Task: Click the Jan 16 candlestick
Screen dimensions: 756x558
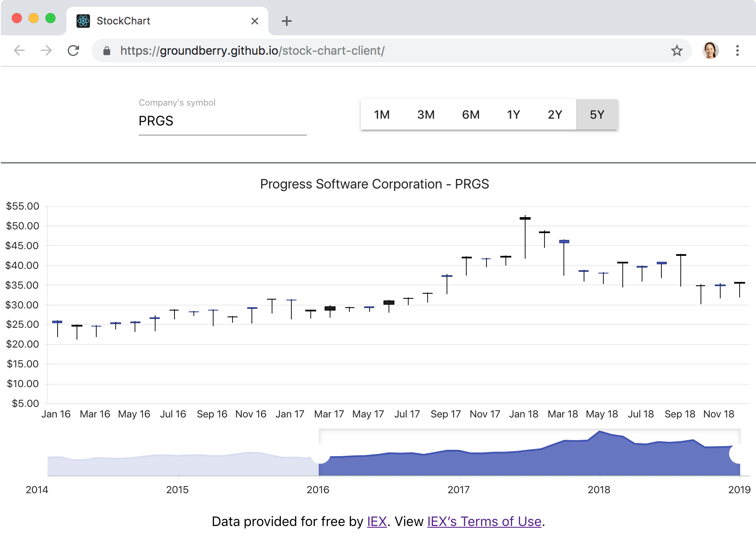Action: pyautogui.click(x=57, y=329)
